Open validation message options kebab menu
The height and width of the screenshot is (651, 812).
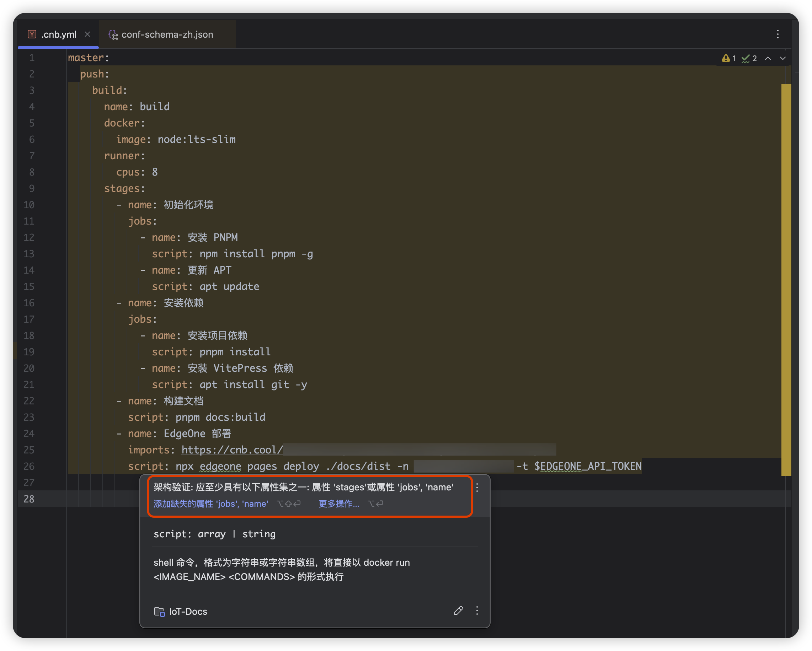click(477, 488)
